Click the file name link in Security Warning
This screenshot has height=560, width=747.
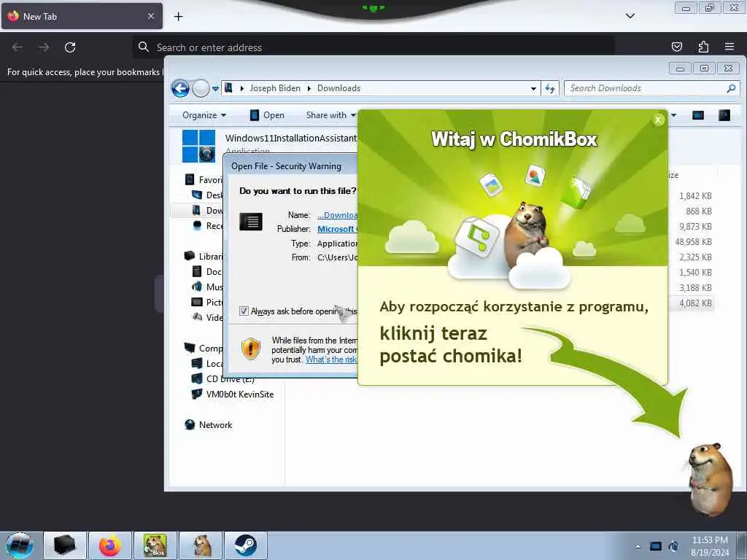(337, 215)
